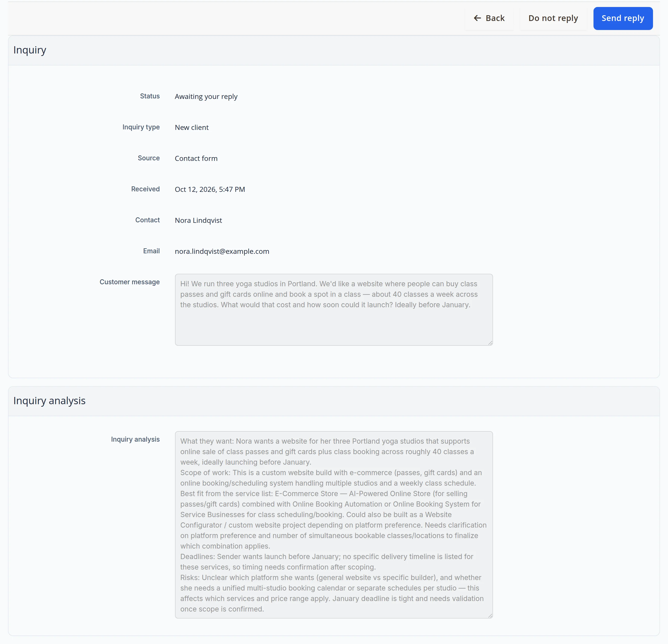The width and height of the screenshot is (668, 644).
Task: Click the inquiry type value New client
Action: tap(191, 127)
